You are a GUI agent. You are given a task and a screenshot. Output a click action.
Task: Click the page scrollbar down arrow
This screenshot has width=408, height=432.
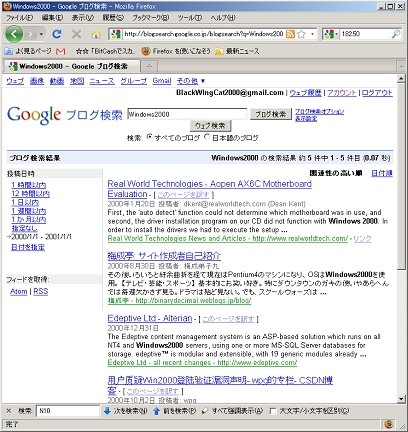[x=401, y=399]
